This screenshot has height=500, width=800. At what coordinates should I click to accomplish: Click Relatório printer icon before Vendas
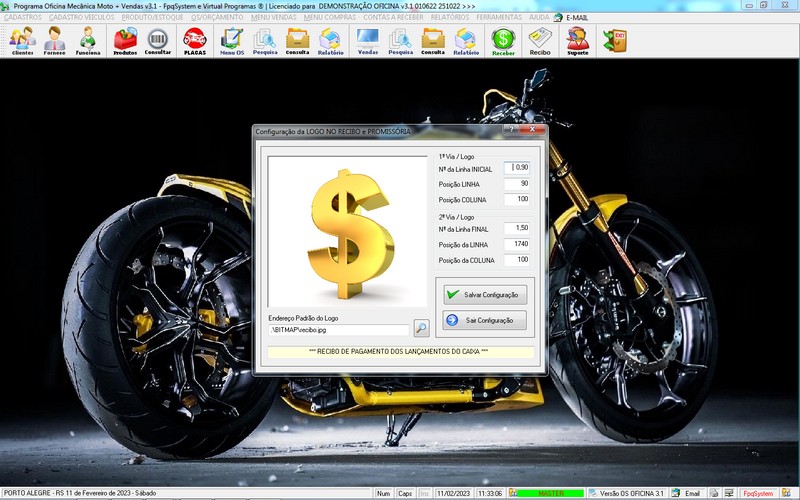pyautogui.click(x=330, y=41)
